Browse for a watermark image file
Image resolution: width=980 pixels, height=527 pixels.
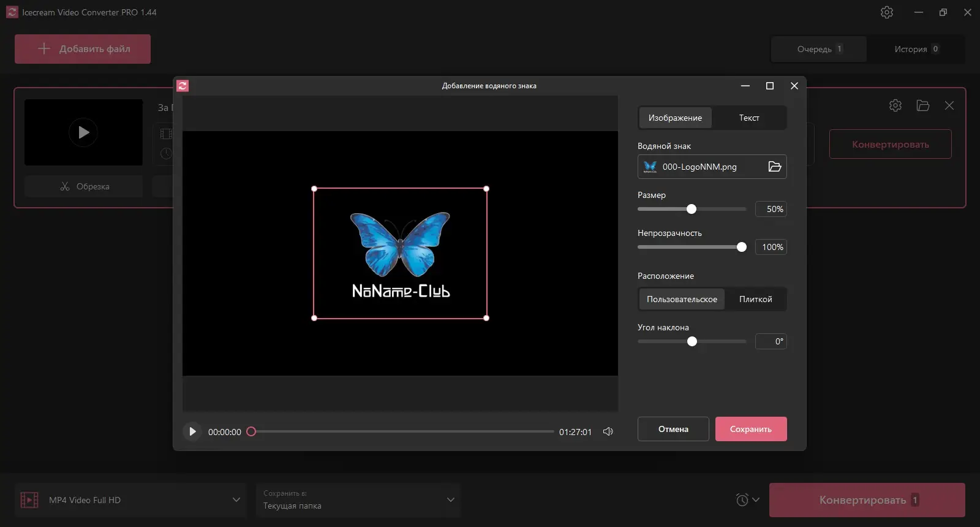774,167
